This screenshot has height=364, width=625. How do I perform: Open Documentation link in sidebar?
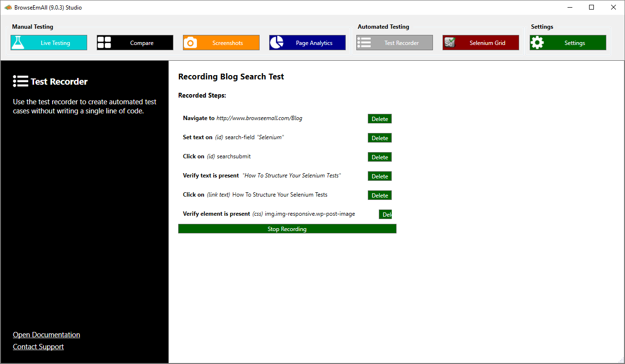click(x=46, y=335)
